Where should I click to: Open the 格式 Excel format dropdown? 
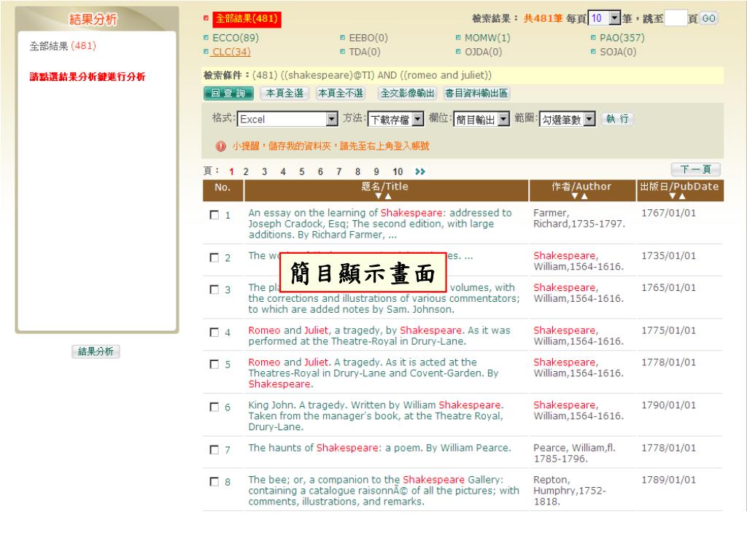coord(287,119)
